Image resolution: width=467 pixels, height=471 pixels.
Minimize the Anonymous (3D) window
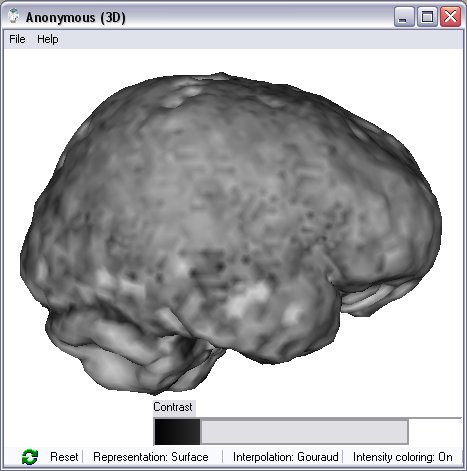click(x=403, y=17)
